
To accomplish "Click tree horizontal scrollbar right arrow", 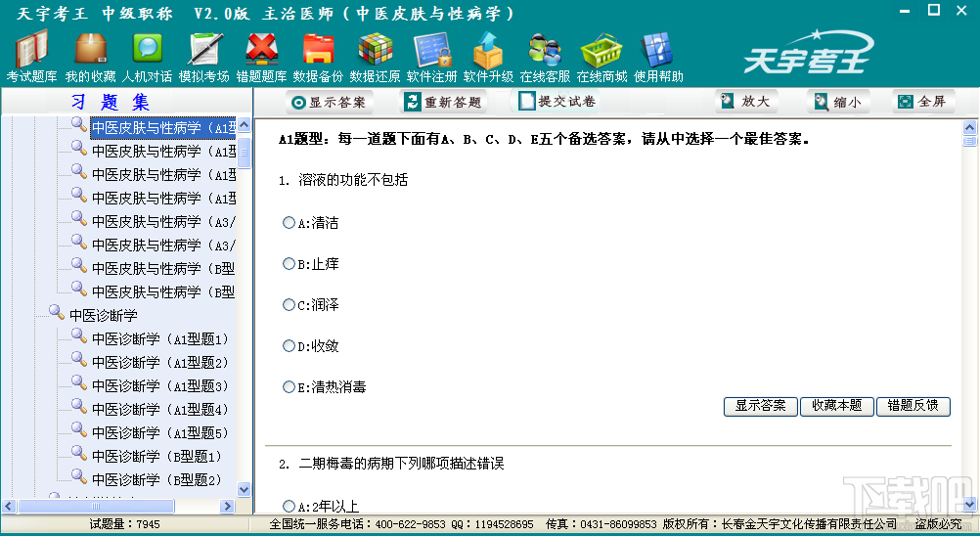I will (228, 506).
